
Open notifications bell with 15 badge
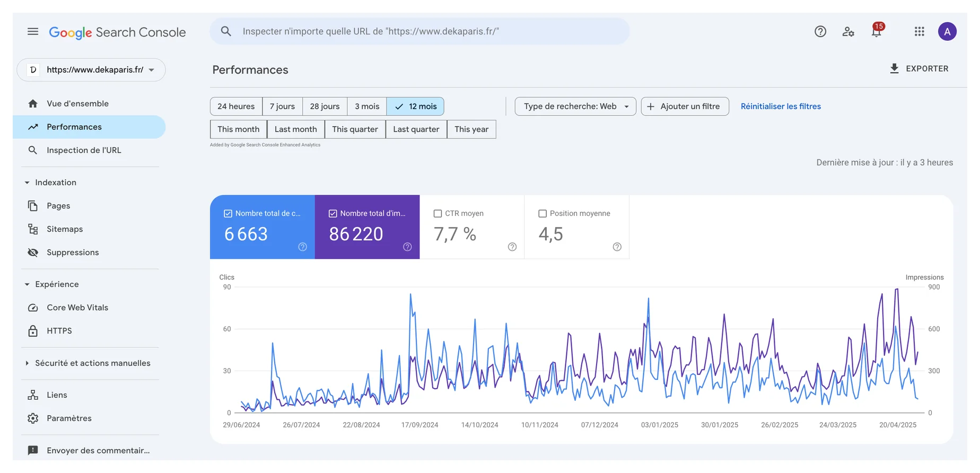coord(877,31)
